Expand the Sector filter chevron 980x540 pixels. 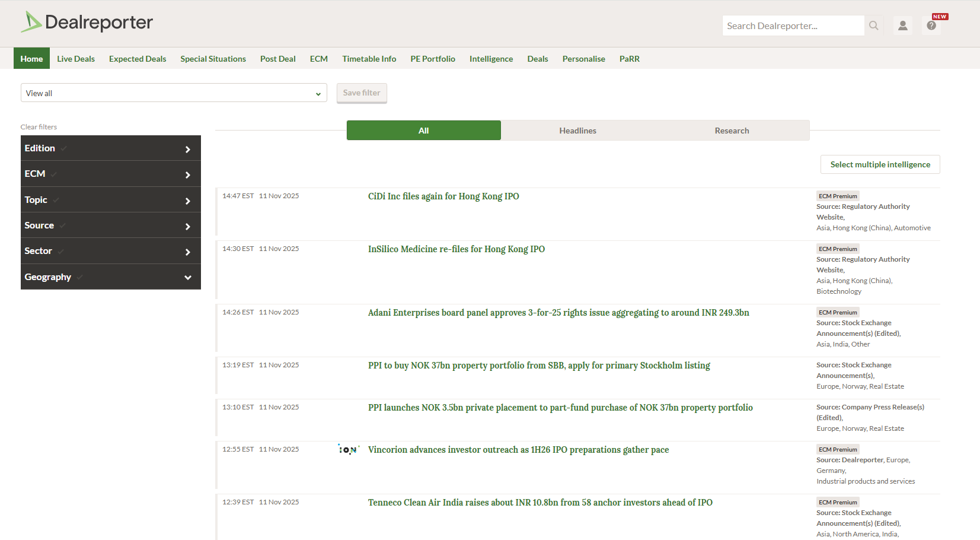[187, 252]
